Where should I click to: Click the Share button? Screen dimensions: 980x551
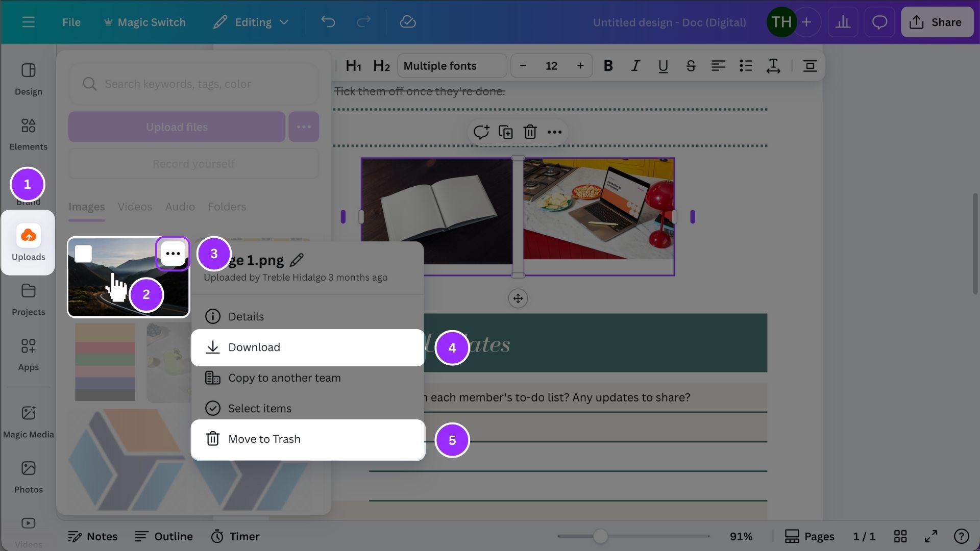937,22
